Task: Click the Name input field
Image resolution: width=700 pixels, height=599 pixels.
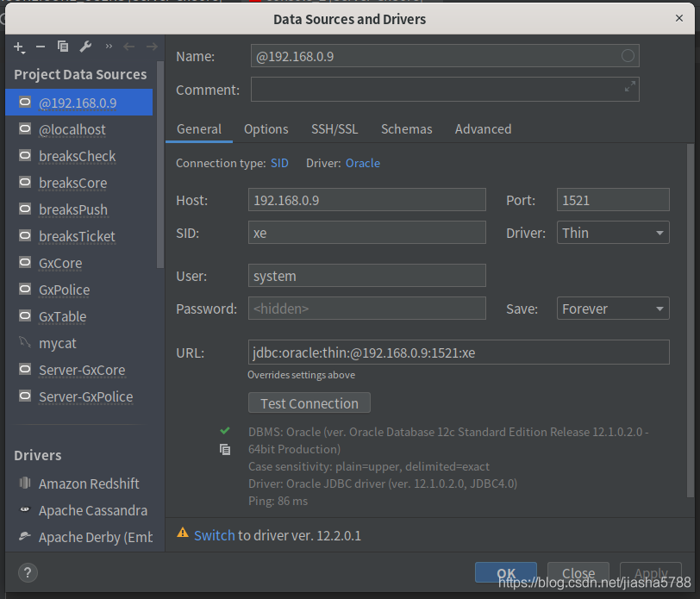Action: [445, 56]
